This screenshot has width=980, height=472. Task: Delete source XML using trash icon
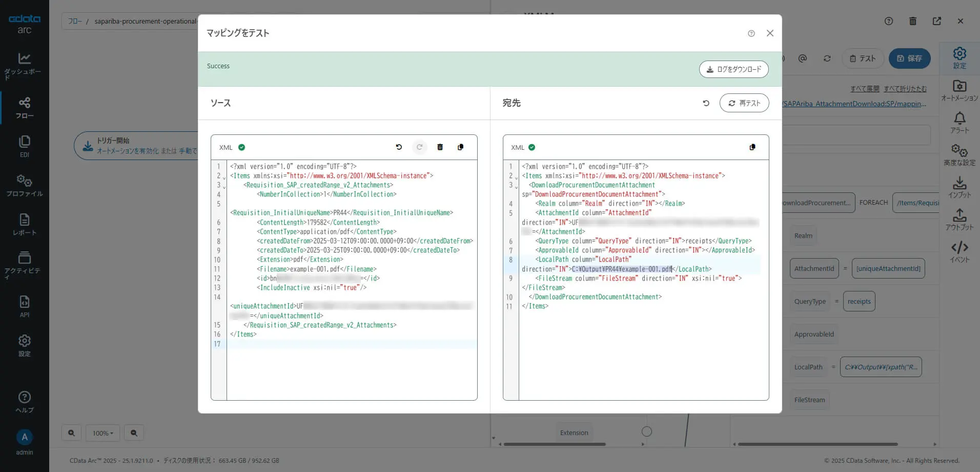pyautogui.click(x=440, y=147)
